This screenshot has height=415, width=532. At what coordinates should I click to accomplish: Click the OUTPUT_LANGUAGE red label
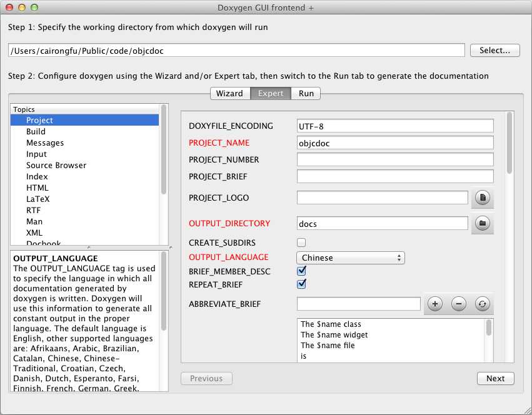click(x=228, y=257)
